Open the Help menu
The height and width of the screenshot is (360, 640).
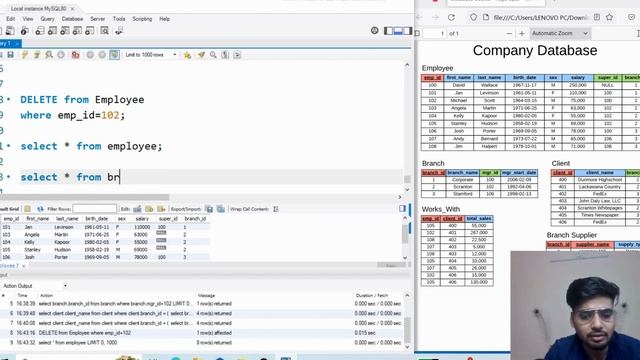[x=164, y=19]
